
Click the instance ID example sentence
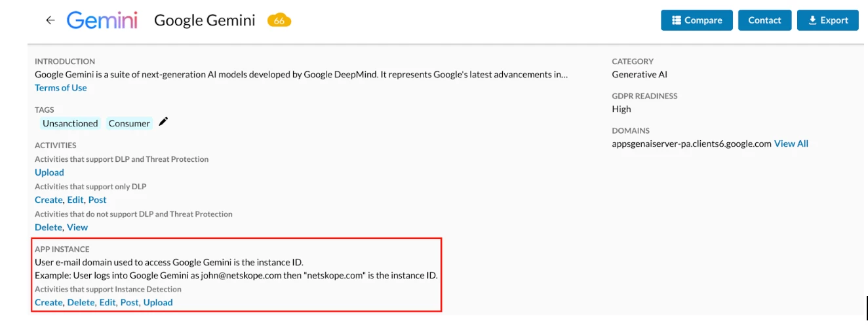tap(236, 275)
